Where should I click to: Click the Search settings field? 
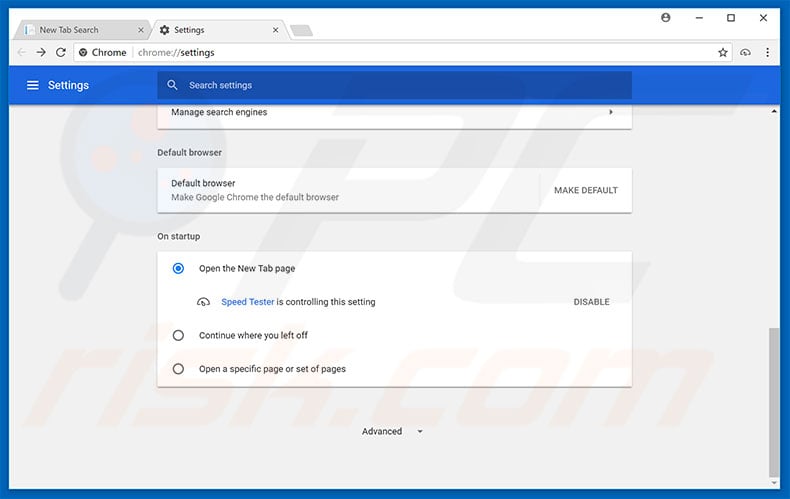tap(394, 85)
